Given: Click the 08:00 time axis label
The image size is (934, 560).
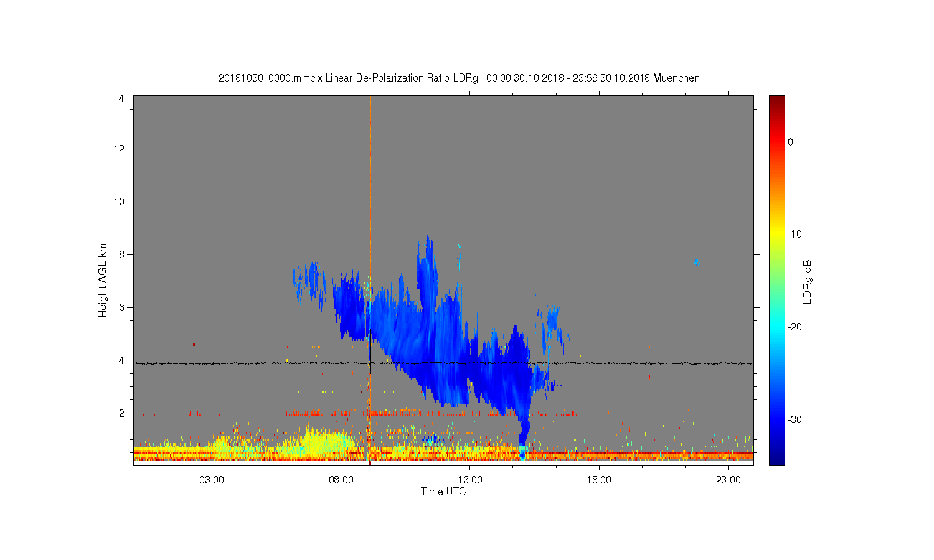Looking at the screenshot, I should coord(341,480).
